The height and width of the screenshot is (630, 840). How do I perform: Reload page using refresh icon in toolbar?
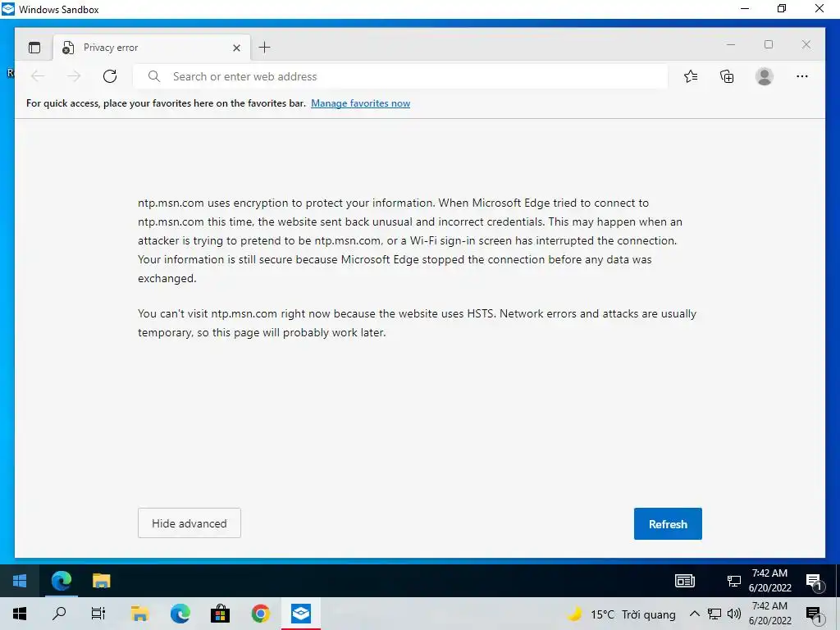pos(110,76)
